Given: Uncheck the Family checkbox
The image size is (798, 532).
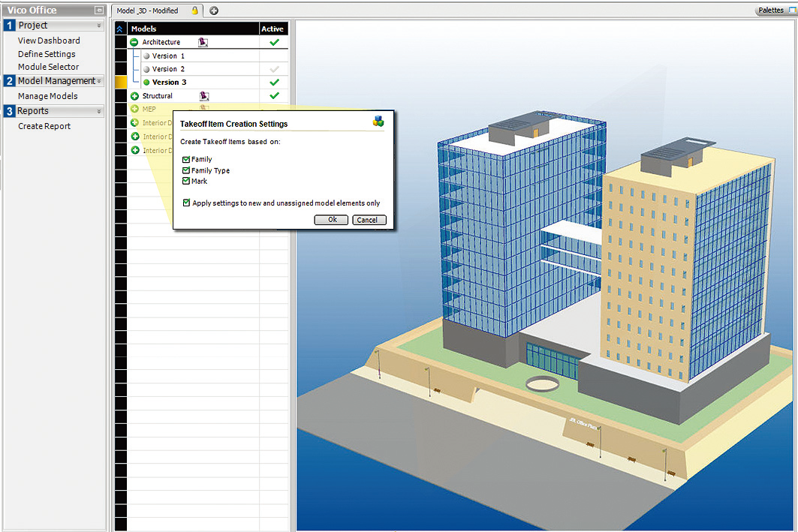Looking at the screenshot, I should coord(185,159).
